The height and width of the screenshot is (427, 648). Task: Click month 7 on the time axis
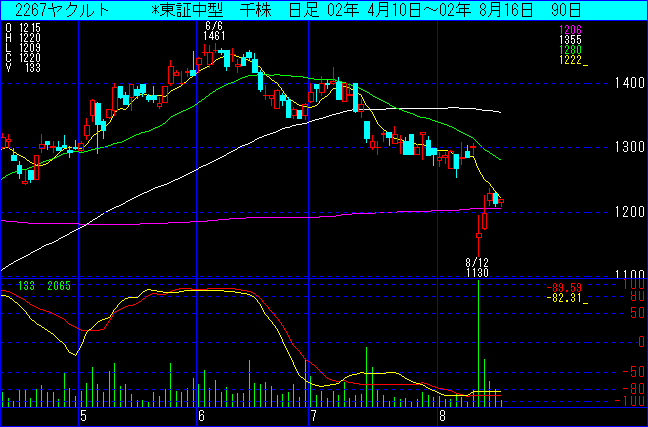[314, 416]
